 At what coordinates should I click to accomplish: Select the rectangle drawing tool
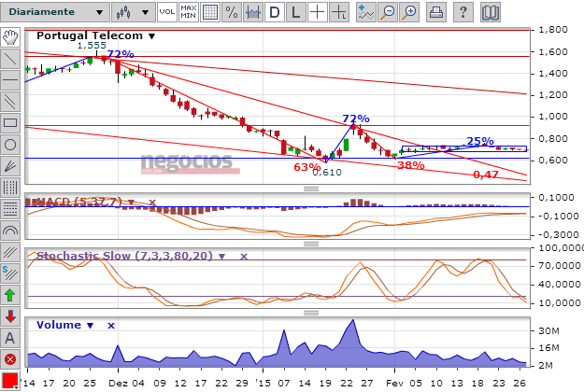pos(10,123)
